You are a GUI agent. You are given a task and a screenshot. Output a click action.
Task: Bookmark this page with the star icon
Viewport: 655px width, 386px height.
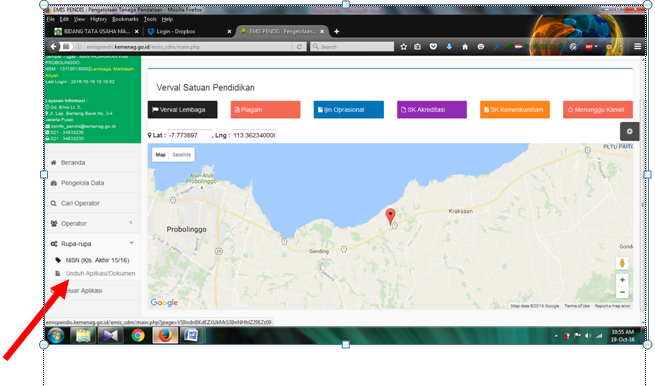pyautogui.click(x=404, y=47)
